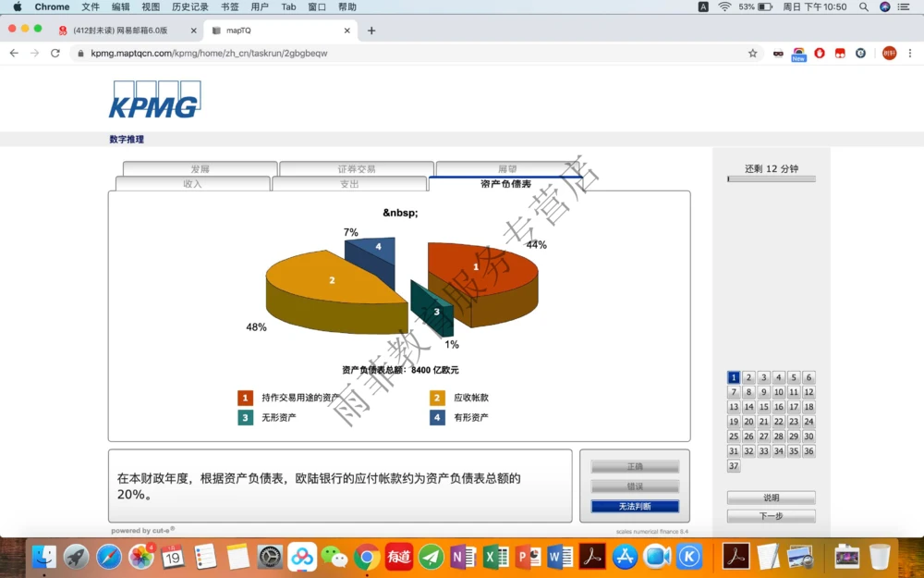The height and width of the screenshot is (578, 924).
Task: Open Adobe Acrobat from the dock
Action: 591,557
